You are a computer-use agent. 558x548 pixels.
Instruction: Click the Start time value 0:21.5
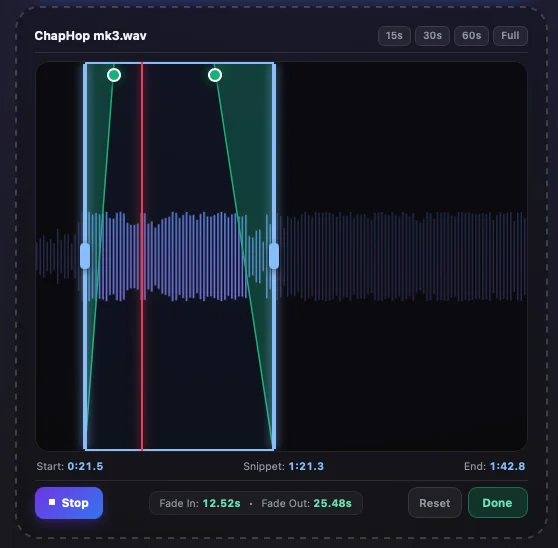pyautogui.click(x=85, y=466)
